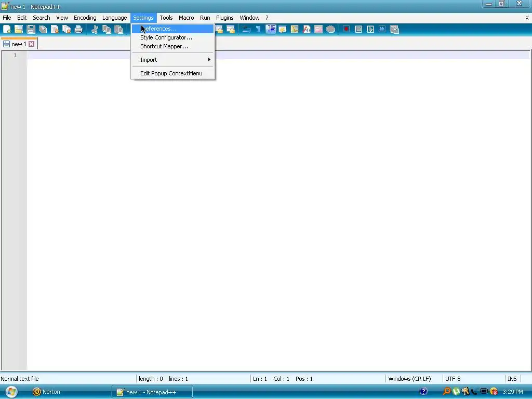Screen dimensions: 532x399
Task: Open the Folder as Workspace icon
Action: coord(318,30)
